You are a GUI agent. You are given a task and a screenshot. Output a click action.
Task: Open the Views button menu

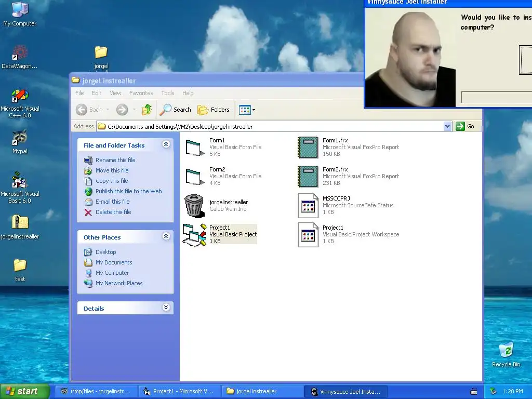click(247, 110)
